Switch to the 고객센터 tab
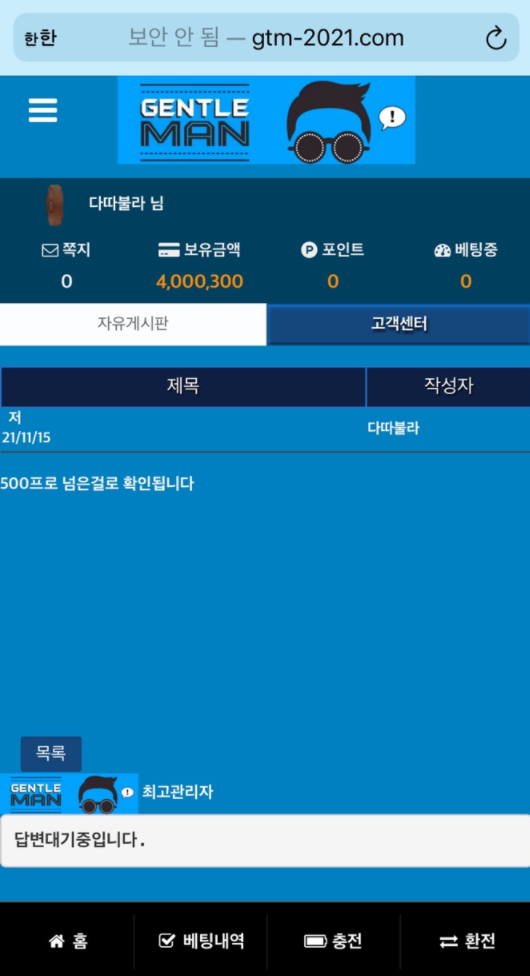 399,324
